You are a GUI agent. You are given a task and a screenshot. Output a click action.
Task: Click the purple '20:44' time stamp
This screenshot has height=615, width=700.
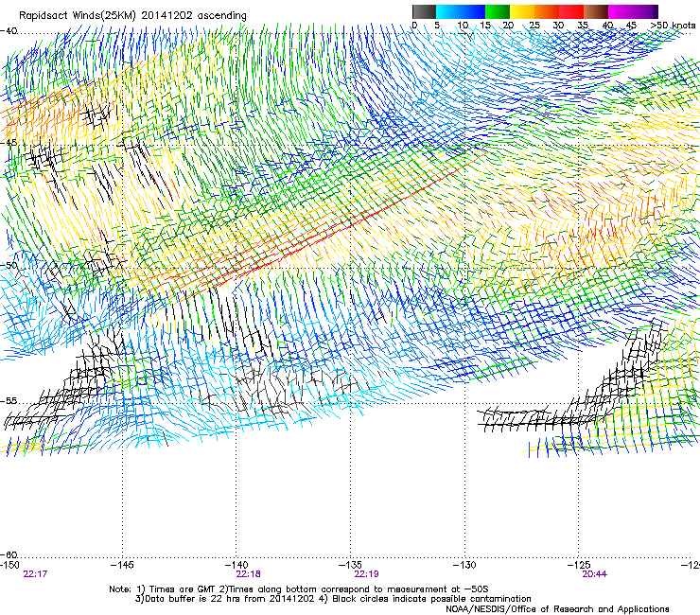coord(594,574)
